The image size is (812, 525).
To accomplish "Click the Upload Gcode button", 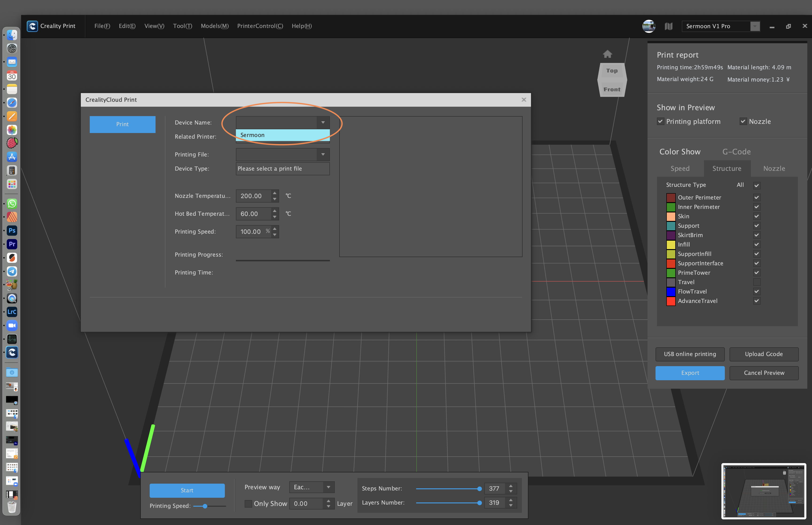I will point(764,354).
